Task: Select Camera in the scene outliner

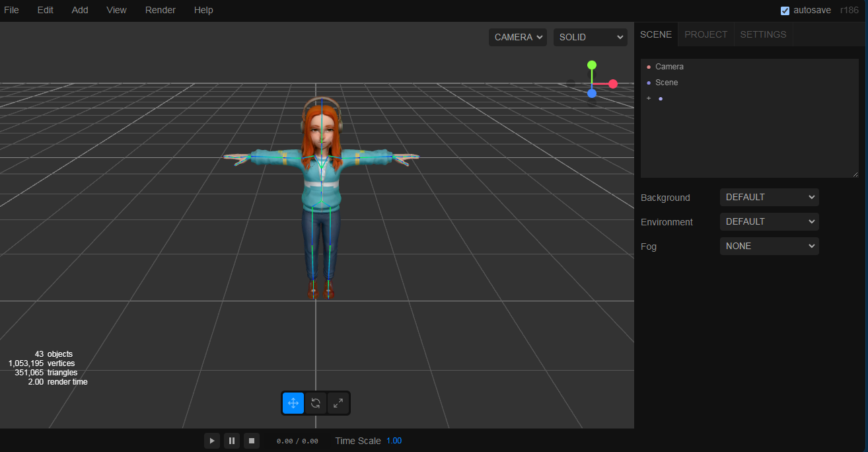Action: pyautogui.click(x=750, y=67)
